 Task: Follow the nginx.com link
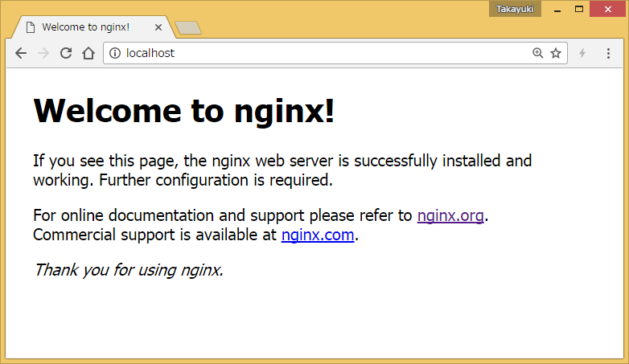(318, 235)
